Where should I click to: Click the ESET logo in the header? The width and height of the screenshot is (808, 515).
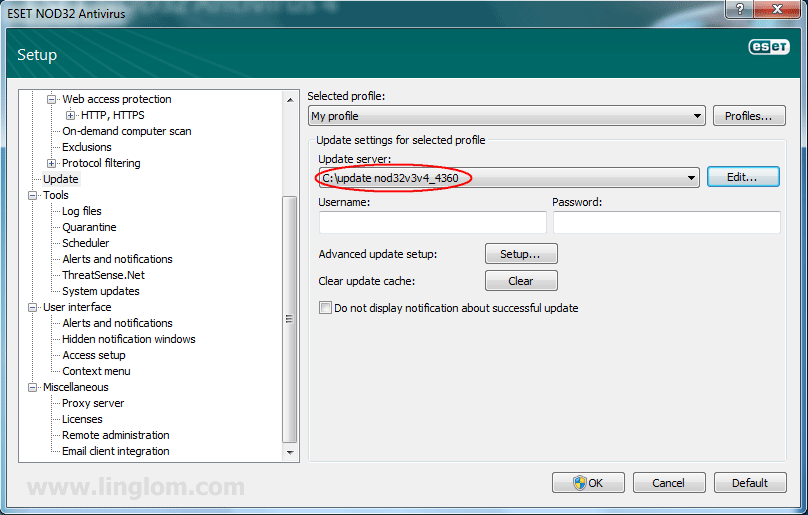pos(769,47)
